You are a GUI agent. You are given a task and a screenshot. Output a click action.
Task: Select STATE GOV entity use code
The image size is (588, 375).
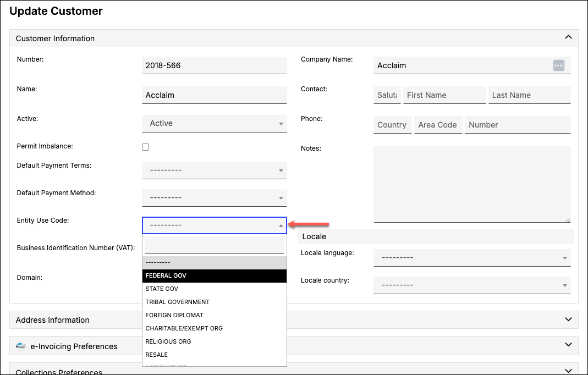(x=215, y=289)
